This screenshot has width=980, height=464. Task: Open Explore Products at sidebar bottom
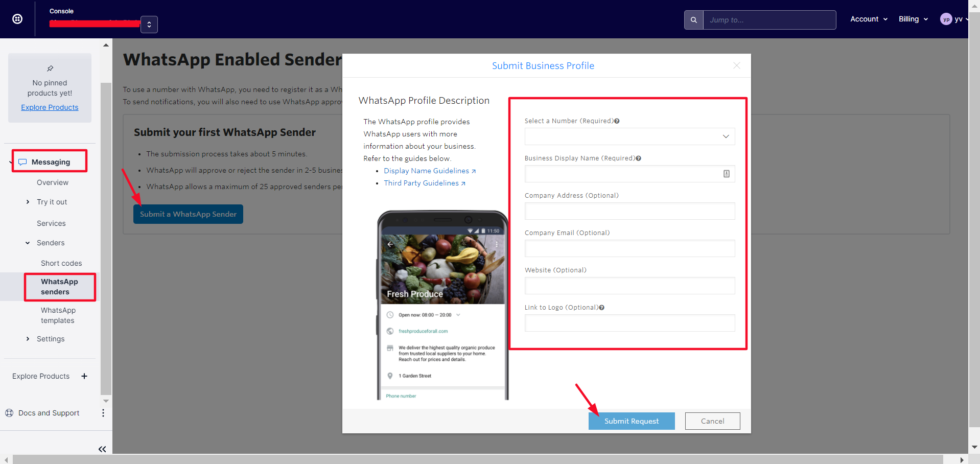tap(41, 376)
